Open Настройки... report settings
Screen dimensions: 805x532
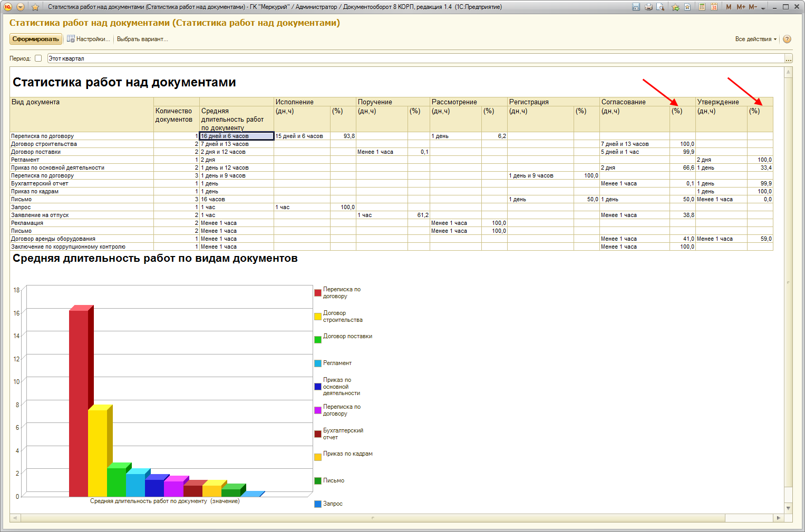click(88, 39)
